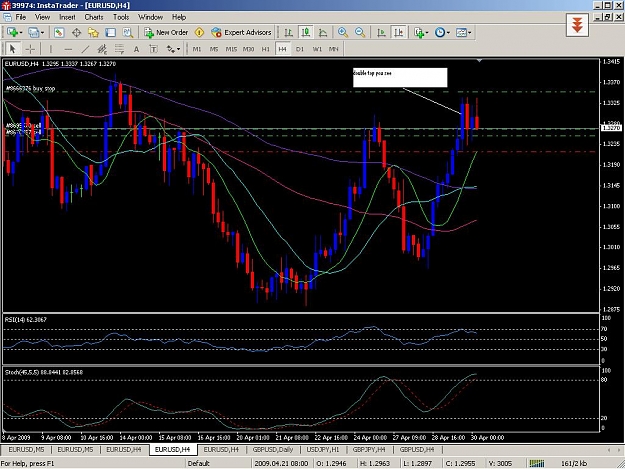This screenshot has width=625, height=469.
Task: Toggle the Data Window crosshair-circle icon
Action: 76,32
